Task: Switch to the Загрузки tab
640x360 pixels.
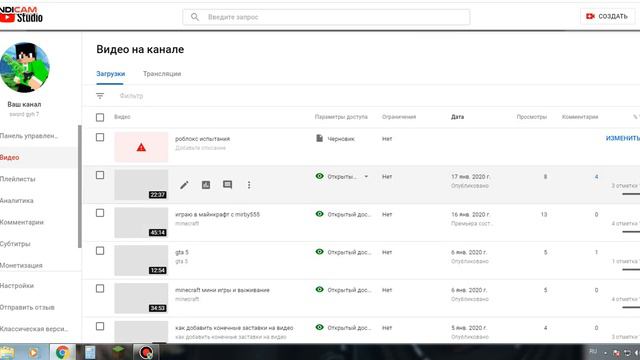Action: (110, 74)
